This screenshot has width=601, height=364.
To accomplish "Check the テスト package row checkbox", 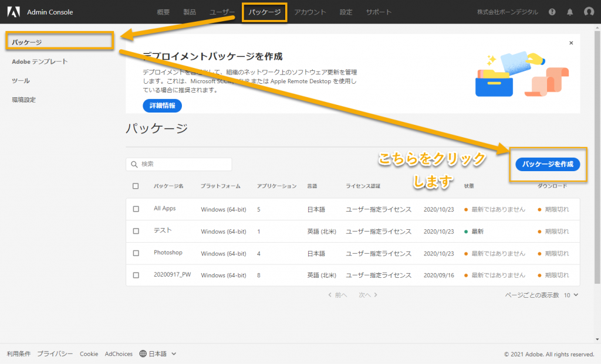I will click(136, 231).
